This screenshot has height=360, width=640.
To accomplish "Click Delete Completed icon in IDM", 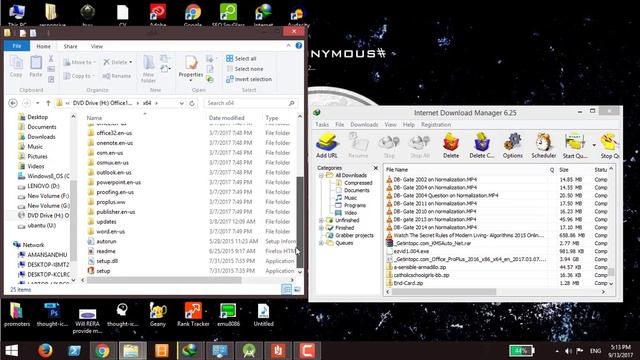I will pos(482,146).
